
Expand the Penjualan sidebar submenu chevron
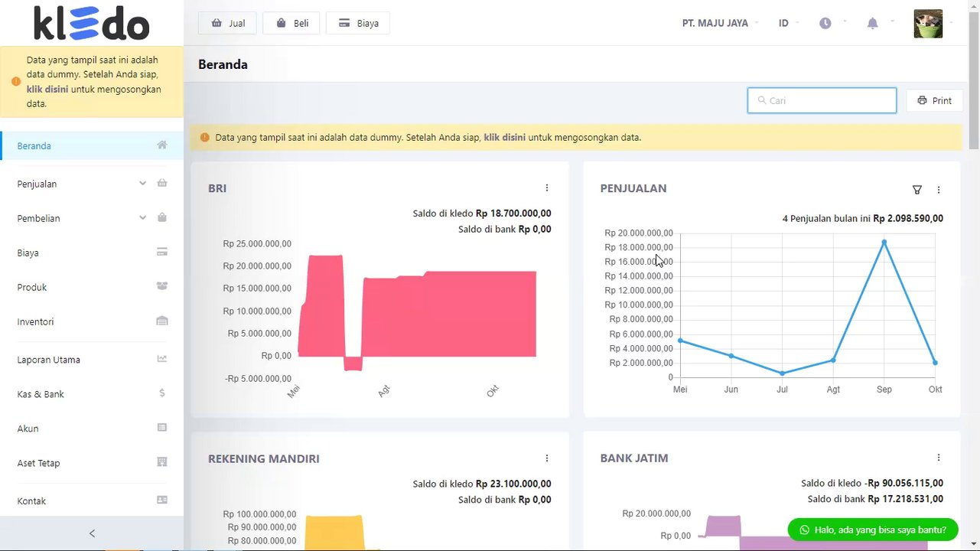pyautogui.click(x=142, y=183)
